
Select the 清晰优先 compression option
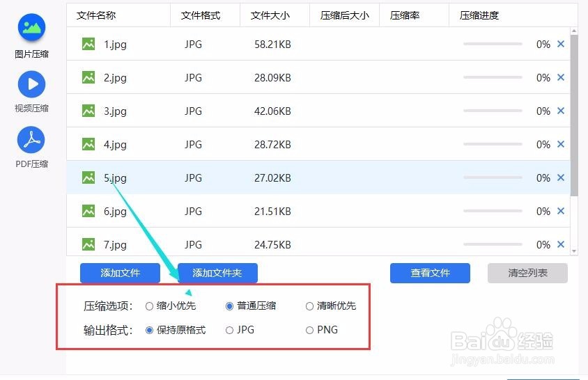tap(309, 306)
